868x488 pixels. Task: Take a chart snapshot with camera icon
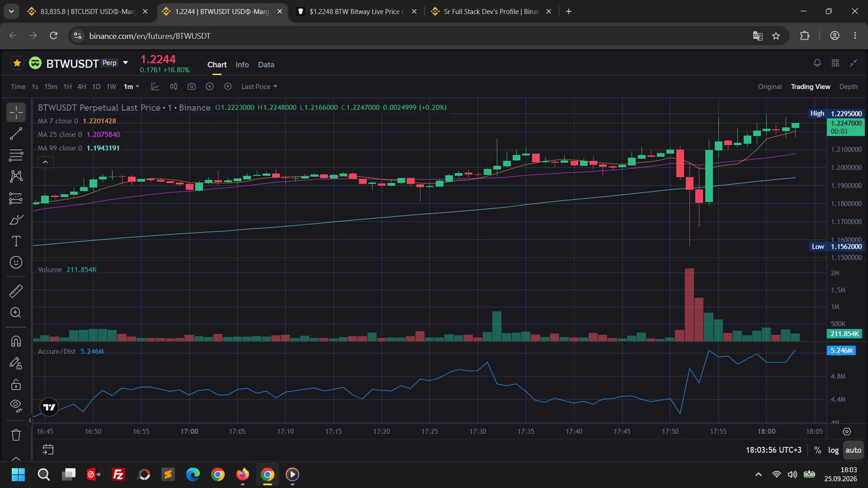pos(192,86)
